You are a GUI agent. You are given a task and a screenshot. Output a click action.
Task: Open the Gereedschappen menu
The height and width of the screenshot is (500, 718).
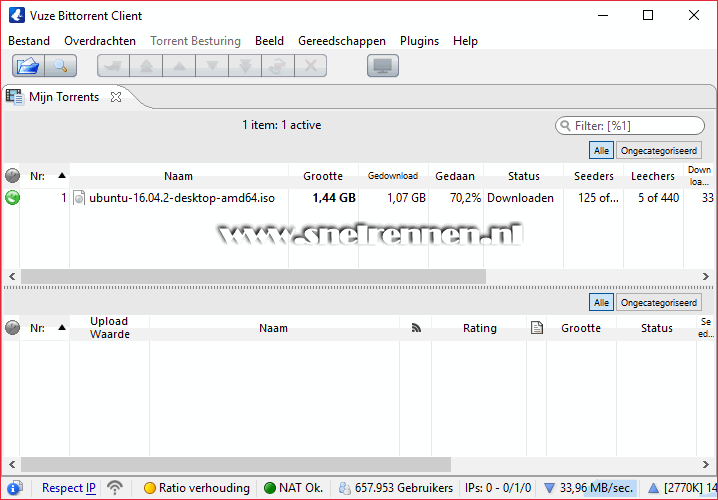tap(342, 41)
